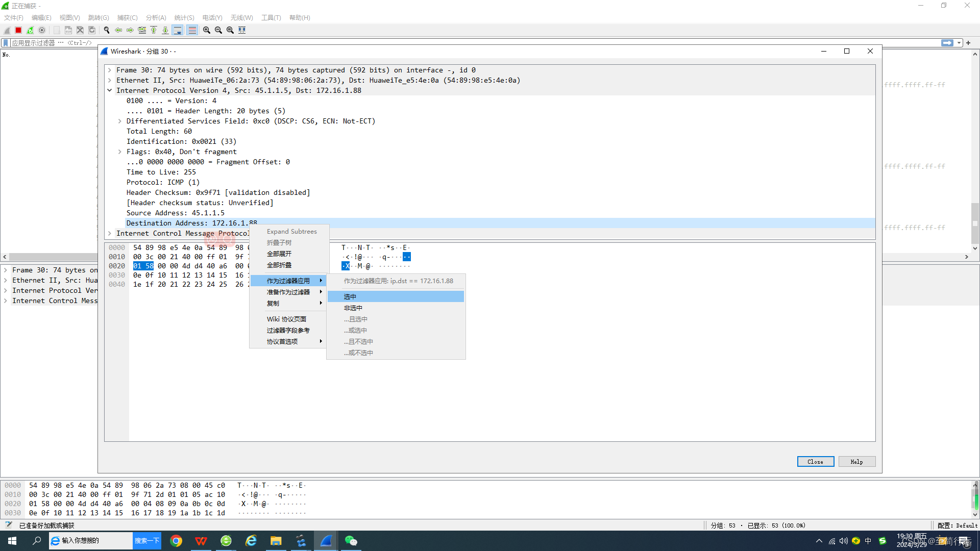Select 全部折叠 in the context menu

point(288,265)
